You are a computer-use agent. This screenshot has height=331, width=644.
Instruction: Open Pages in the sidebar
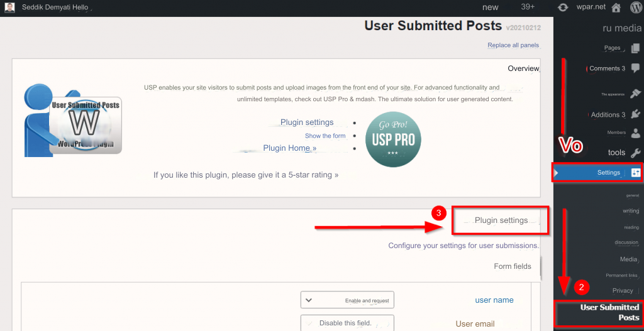pos(612,48)
